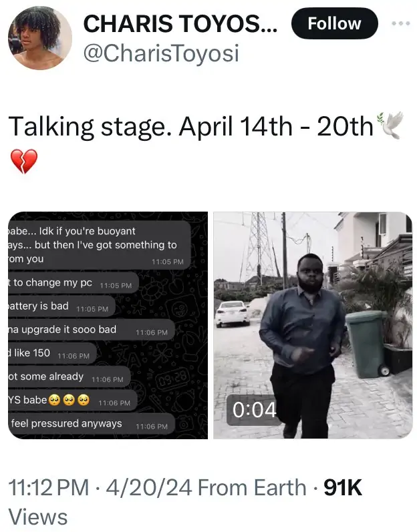Screen dimensions: 417x532
Task: Click the 'like 150' chat message
Action: click(52, 354)
